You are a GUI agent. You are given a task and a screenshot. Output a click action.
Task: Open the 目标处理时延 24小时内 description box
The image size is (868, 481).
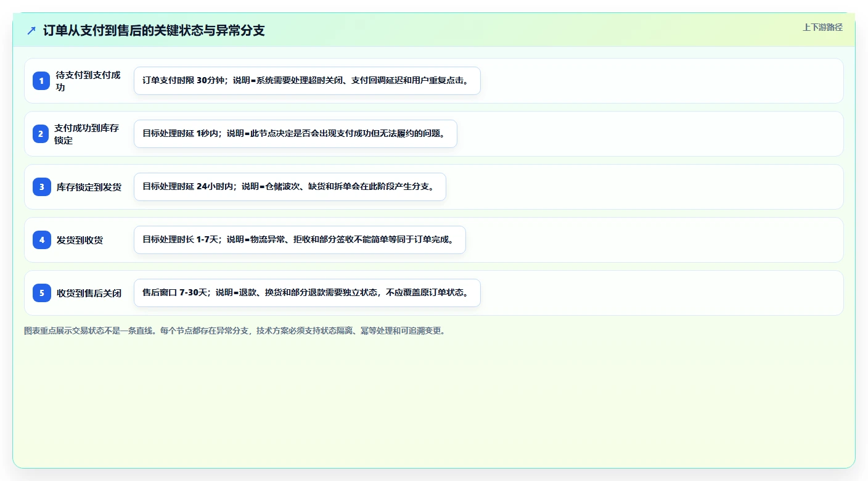pos(290,187)
